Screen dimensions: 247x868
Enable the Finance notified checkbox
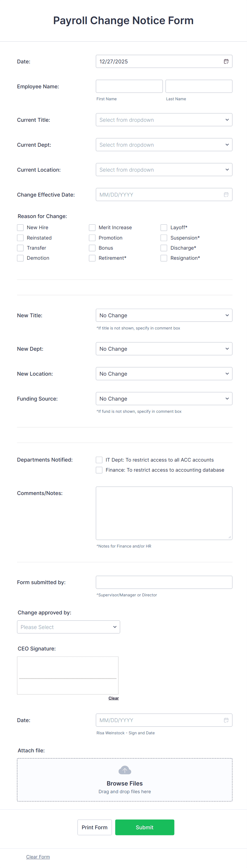coord(99,470)
